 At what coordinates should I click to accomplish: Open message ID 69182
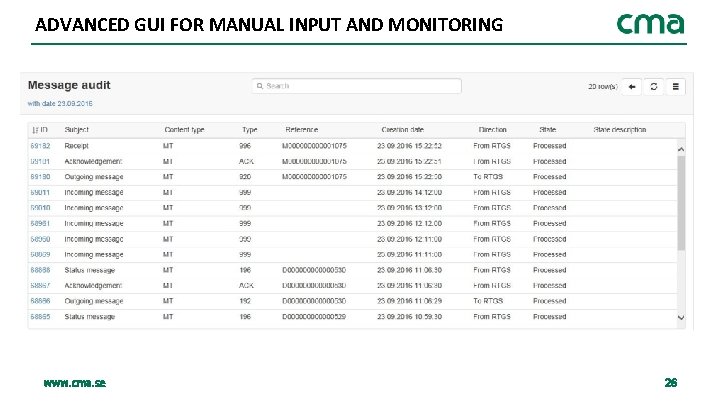40,146
